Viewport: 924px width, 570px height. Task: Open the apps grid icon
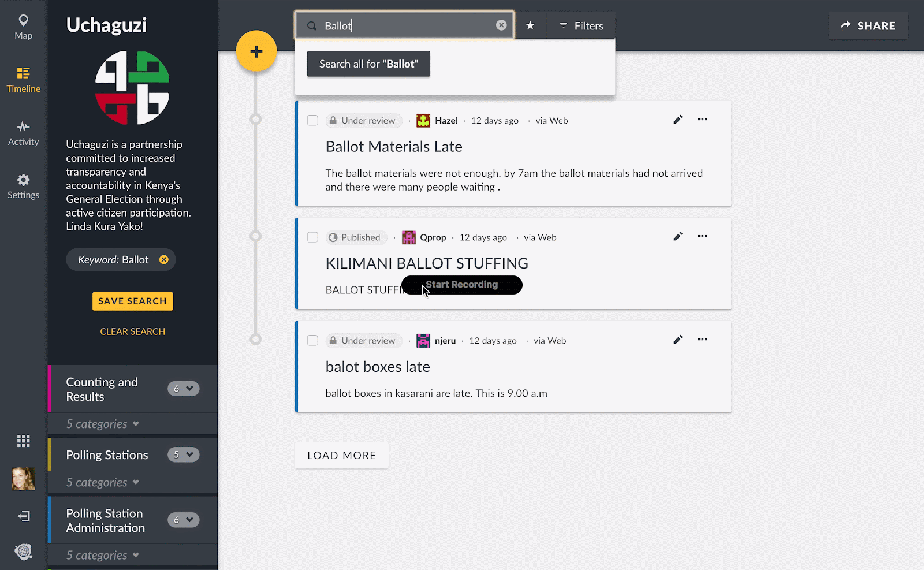pos(23,441)
